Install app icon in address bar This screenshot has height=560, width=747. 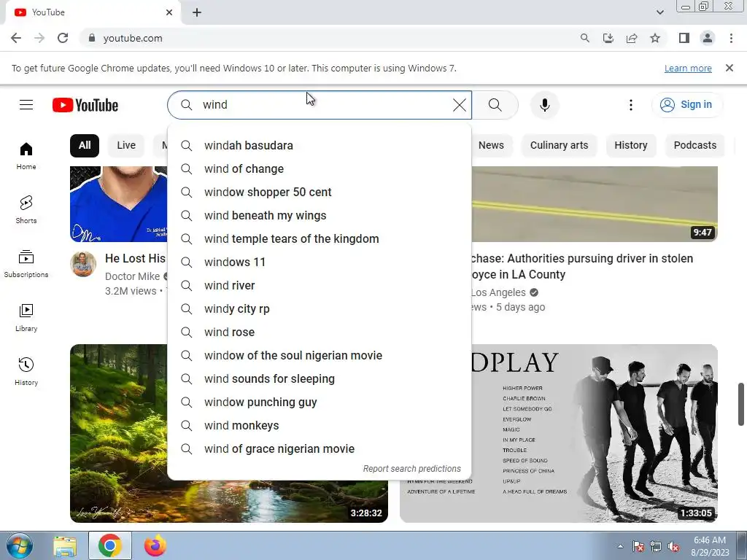(x=608, y=38)
